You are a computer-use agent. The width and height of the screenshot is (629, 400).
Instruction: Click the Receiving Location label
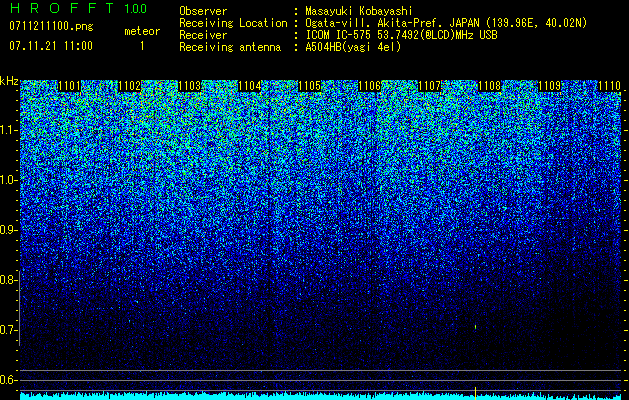pos(233,23)
